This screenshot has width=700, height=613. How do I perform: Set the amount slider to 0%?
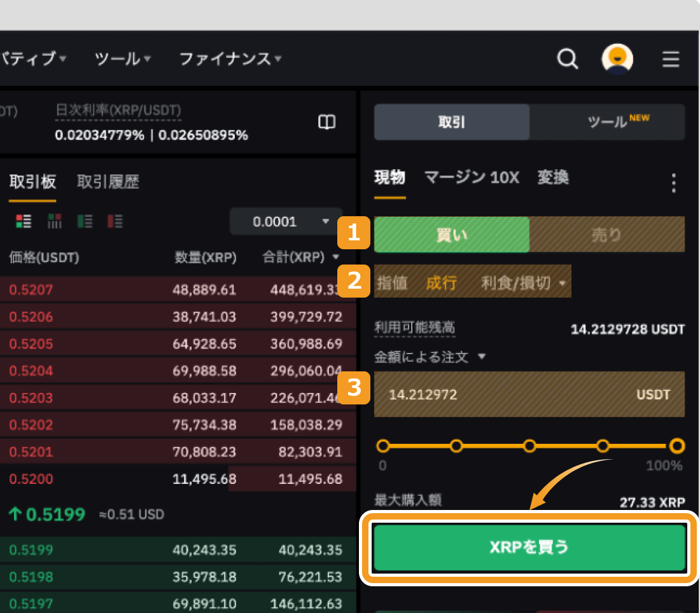click(383, 446)
